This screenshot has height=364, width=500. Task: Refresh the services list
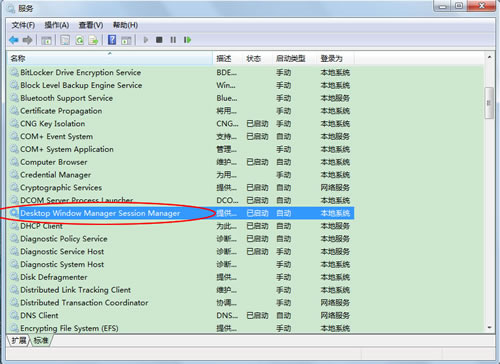79,40
